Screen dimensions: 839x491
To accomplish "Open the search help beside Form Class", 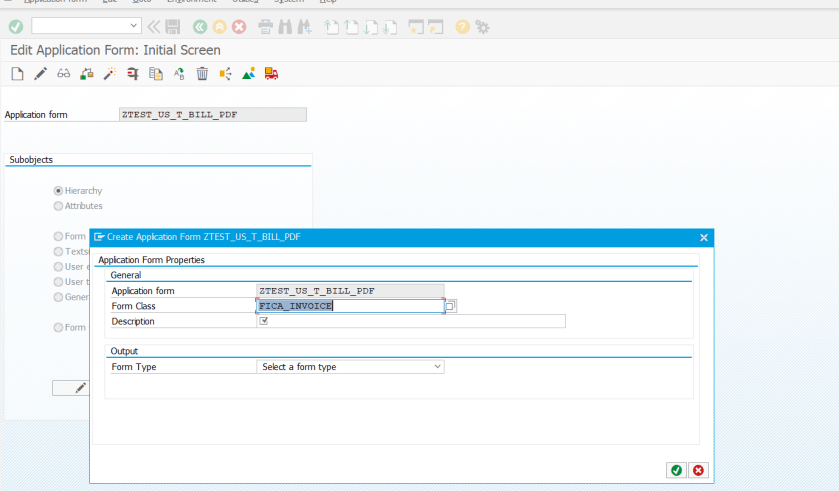I will tap(451, 306).
